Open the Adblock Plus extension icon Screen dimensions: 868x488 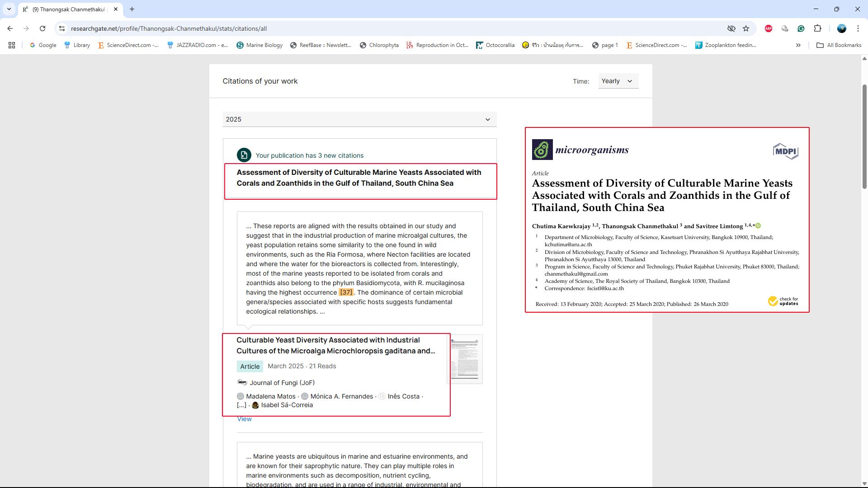769,28
